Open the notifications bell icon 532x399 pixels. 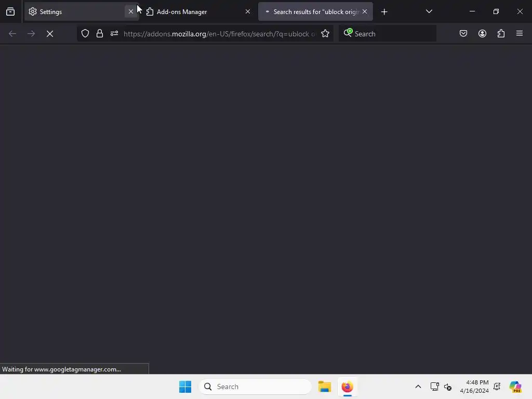pos(497,387)
